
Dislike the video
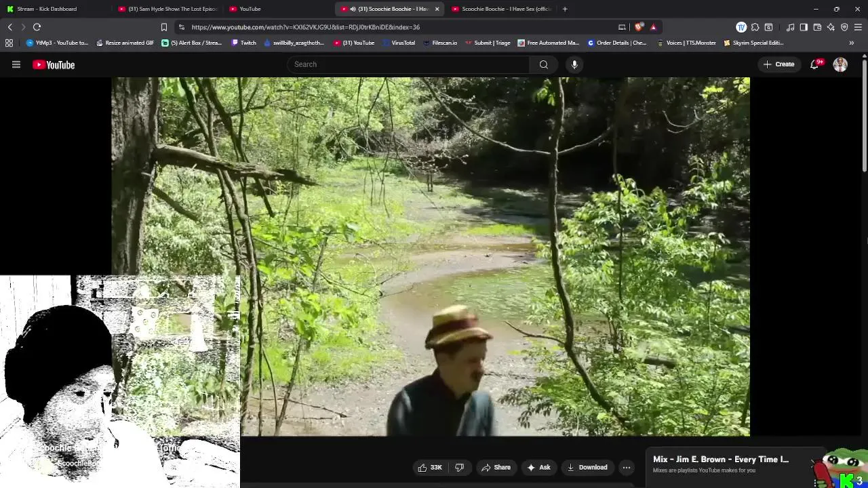pos(459,467)
